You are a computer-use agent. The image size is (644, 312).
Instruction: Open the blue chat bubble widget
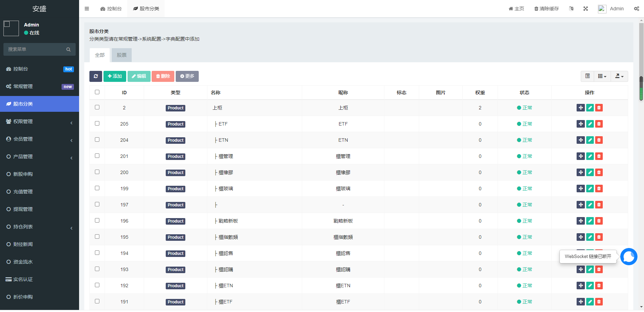tap(629, 257)
